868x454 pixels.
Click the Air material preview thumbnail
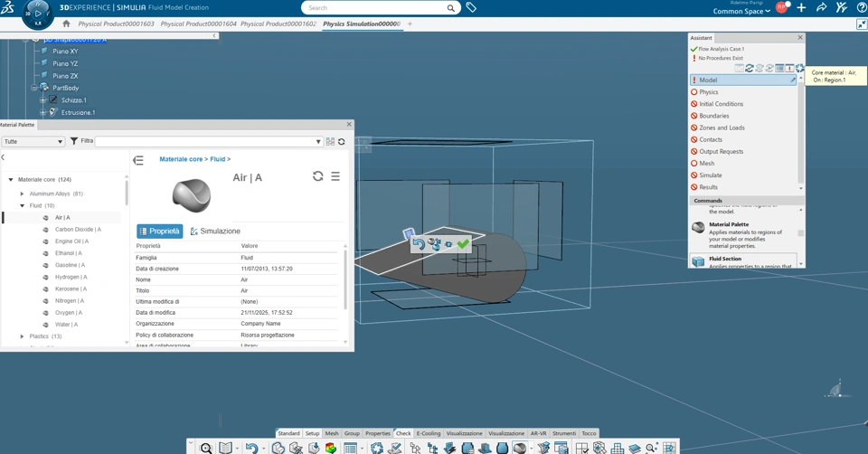(192, 194)
